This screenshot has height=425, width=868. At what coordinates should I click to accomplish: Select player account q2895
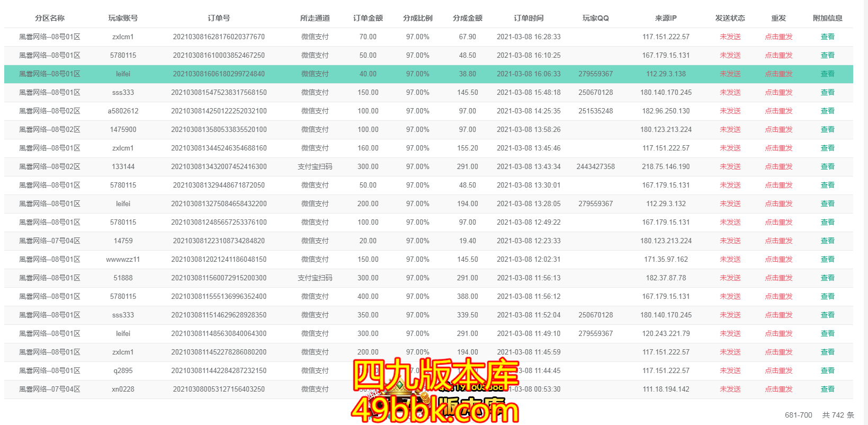(x=123, y=371)
